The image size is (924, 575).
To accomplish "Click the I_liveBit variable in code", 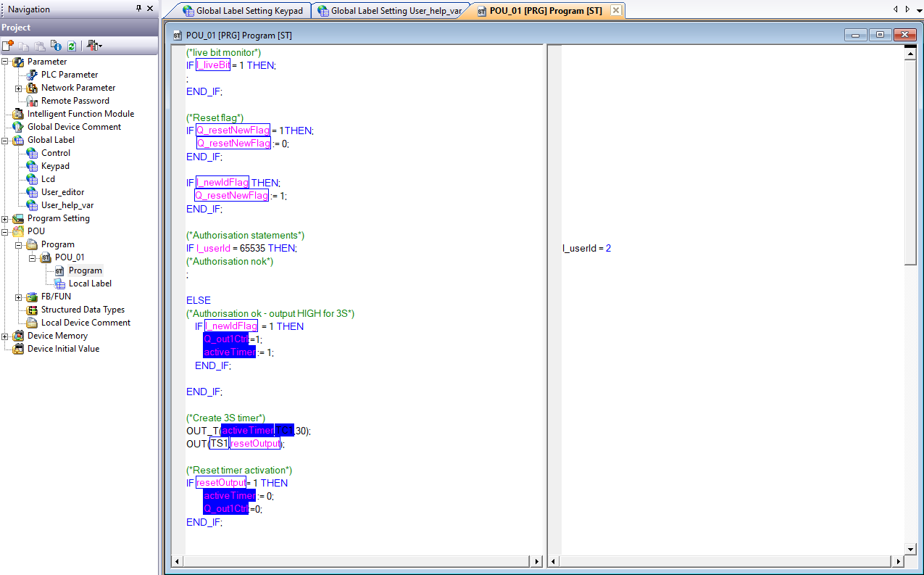I will click(213, 65).
